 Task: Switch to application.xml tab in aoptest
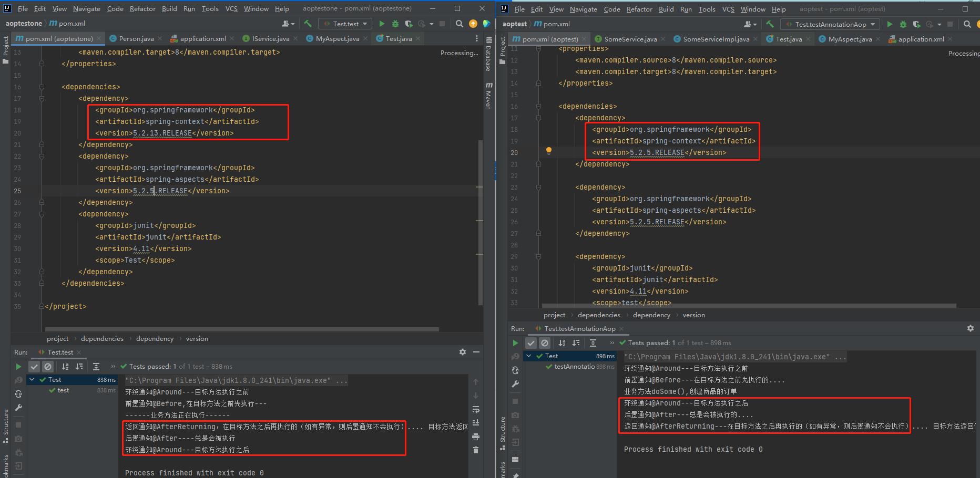click(921, 39)
